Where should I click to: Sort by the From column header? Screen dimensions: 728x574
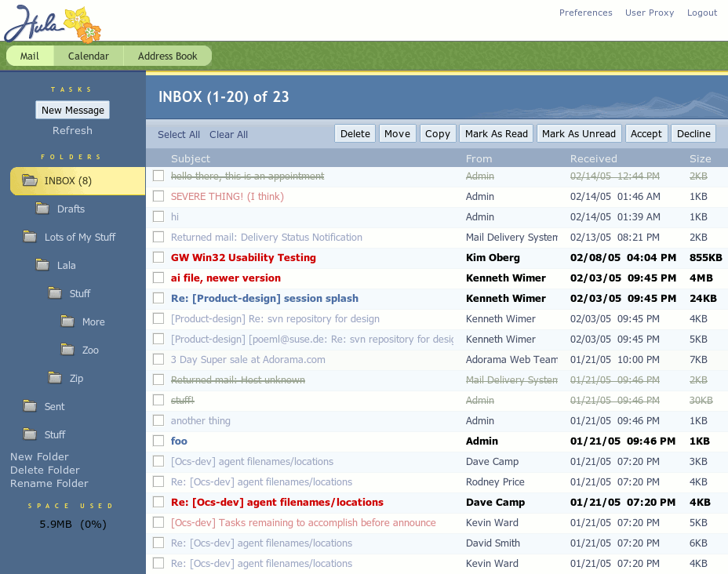pyautogui.click(x=479, y=158)
